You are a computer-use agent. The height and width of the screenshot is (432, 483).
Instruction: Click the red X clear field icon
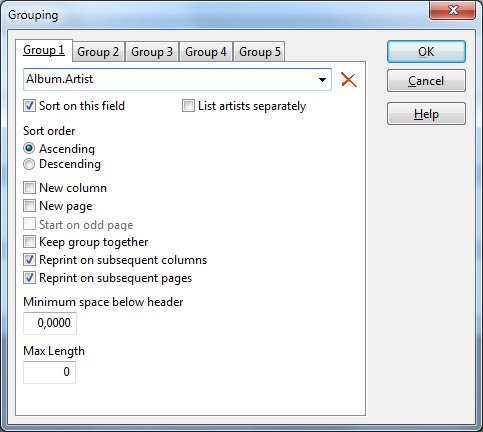coord(349,80)
